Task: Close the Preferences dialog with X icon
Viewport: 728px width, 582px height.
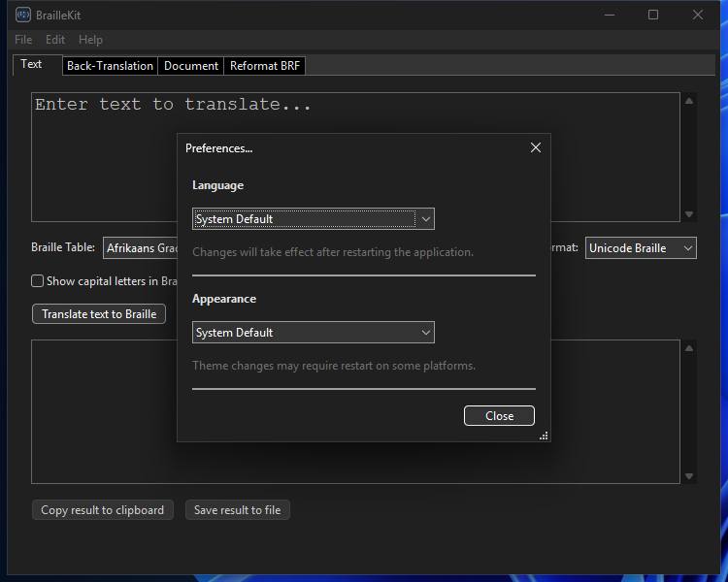Action: pyautogui.click(x=535, y=147)
